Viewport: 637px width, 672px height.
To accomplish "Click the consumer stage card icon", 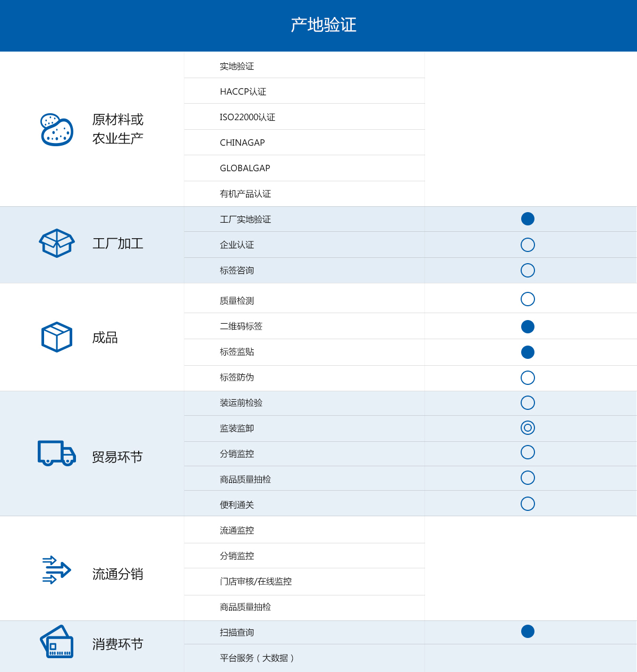I will click(57, 642).
